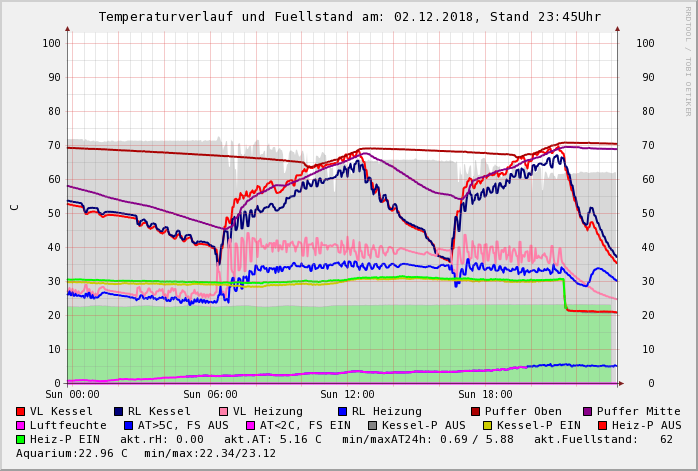Click the purple Puffer Mitte swatch
Image resolution: width=698 pixels, height=471 pixels.
click(x=588, y=411)
